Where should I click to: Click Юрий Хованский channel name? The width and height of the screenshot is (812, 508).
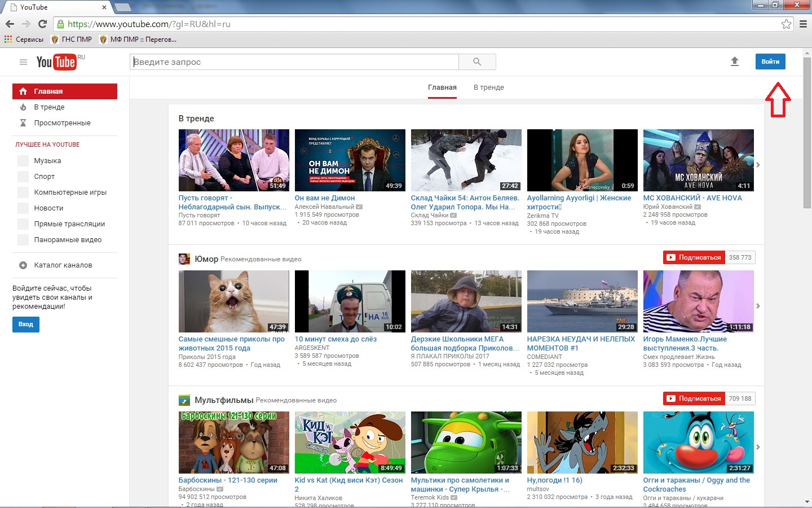coord(668,207)
